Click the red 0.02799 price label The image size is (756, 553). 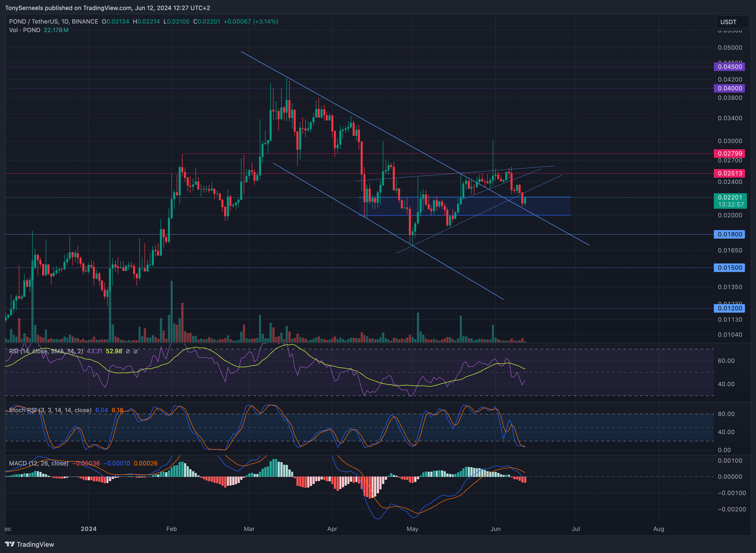(730, 154)
